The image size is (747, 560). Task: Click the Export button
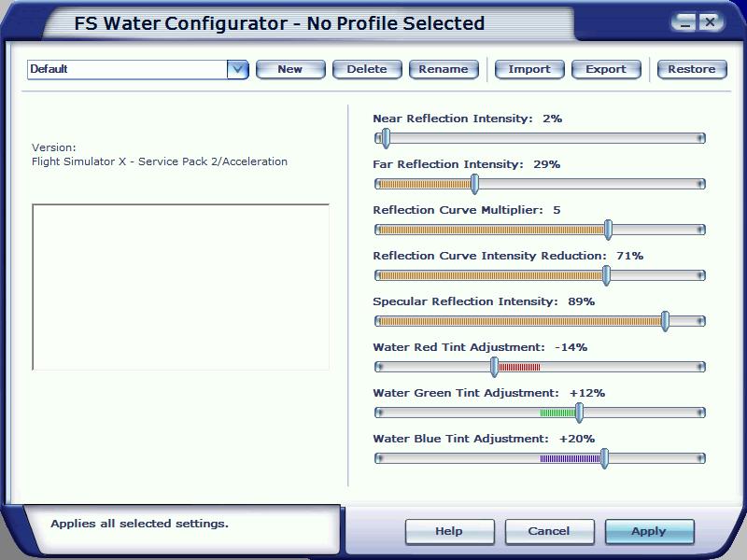(605, 69)
